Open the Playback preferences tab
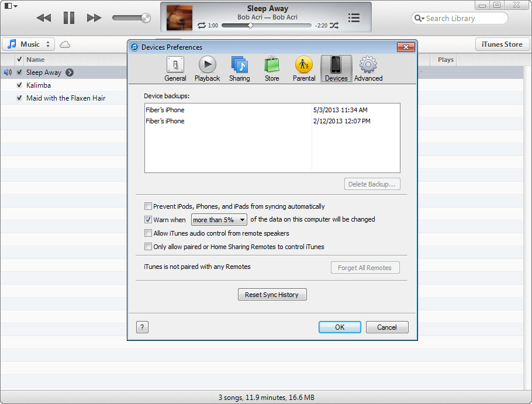This screenshot has width=532, height=404. coord(208,69)
